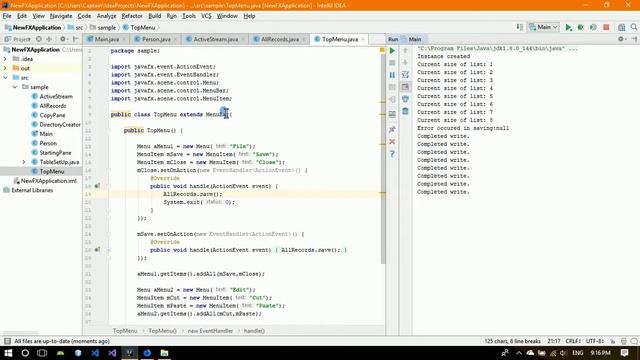Switch to the Person.java editor tab
The height and width of the screenshot is (360, 640).
click(x=156, y=39)
